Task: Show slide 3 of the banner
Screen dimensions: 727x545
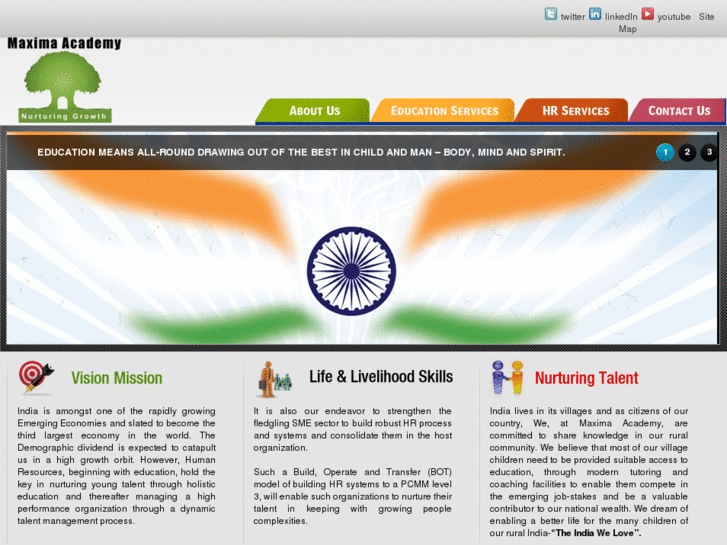Action: coord(709,152)
